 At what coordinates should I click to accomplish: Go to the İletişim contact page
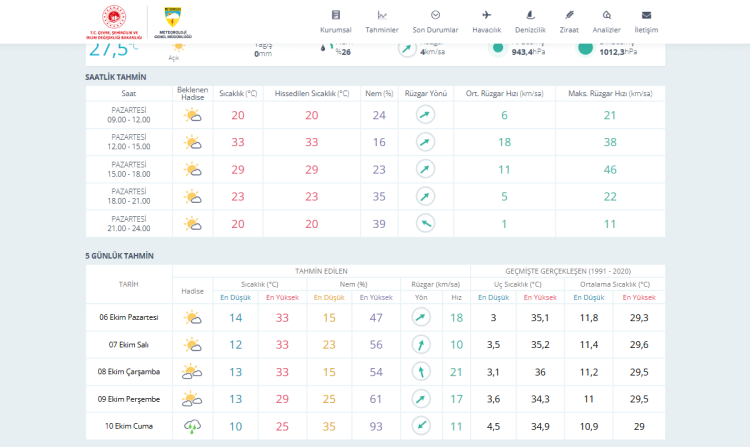coord(646,21)
